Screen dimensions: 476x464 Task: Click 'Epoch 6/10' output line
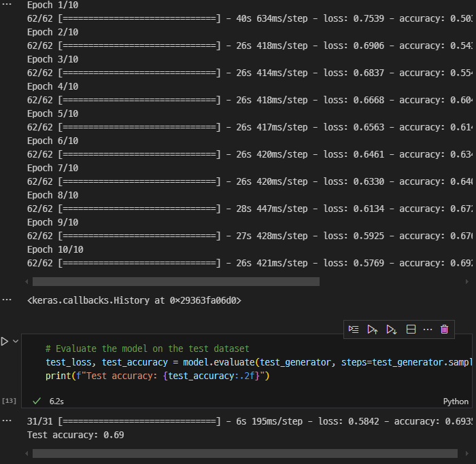(x=52, y=141)
